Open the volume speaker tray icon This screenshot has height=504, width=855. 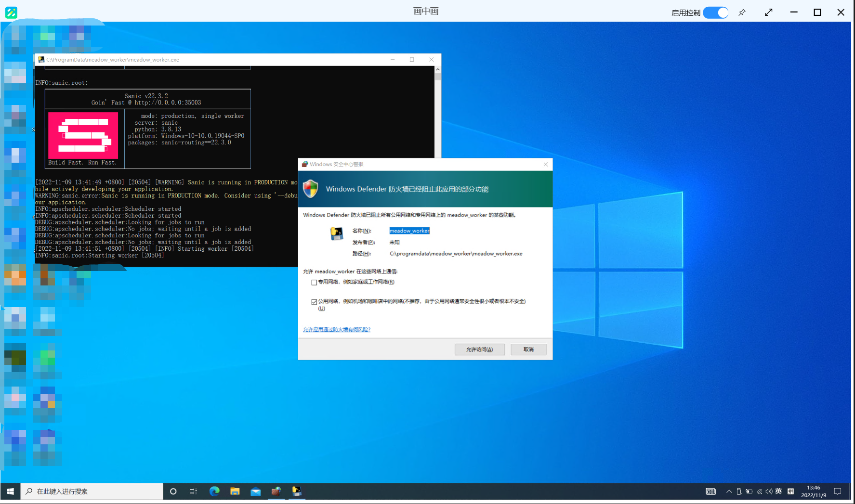[769, 491]
